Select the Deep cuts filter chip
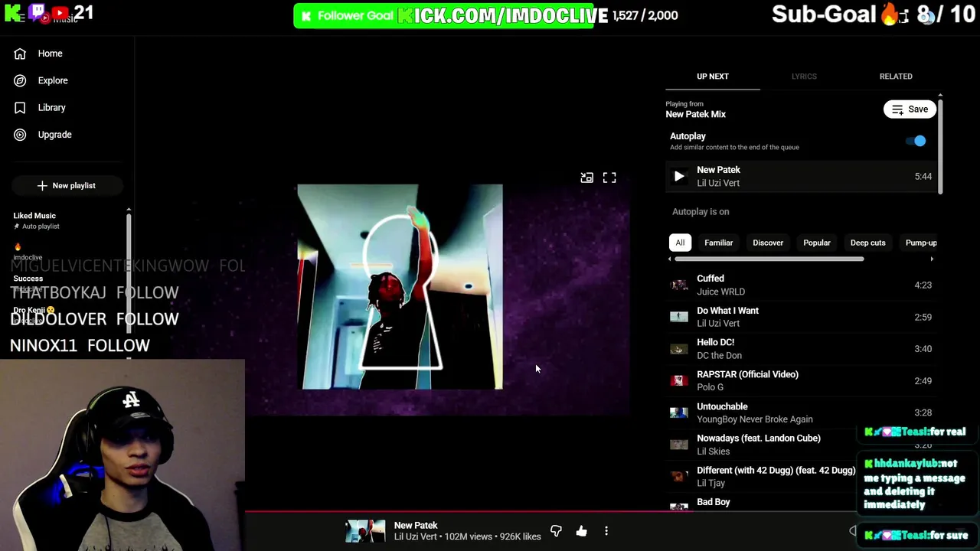 click(x=867, y=243)
